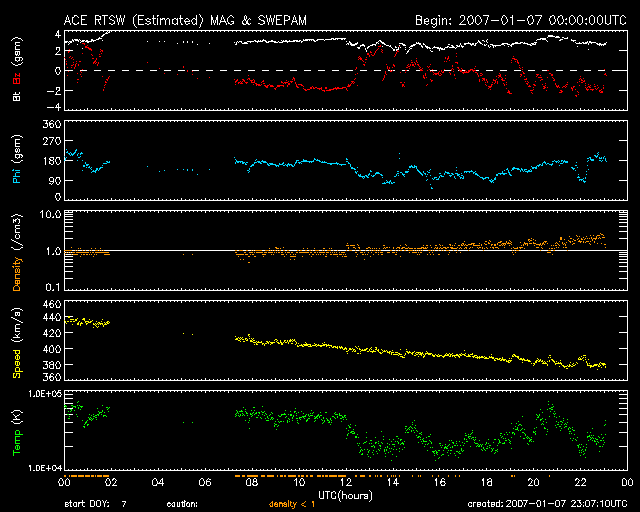Click the '10' hour label on the time axis
Viewport: 640px width, 512px height.
tap(299, 482)
